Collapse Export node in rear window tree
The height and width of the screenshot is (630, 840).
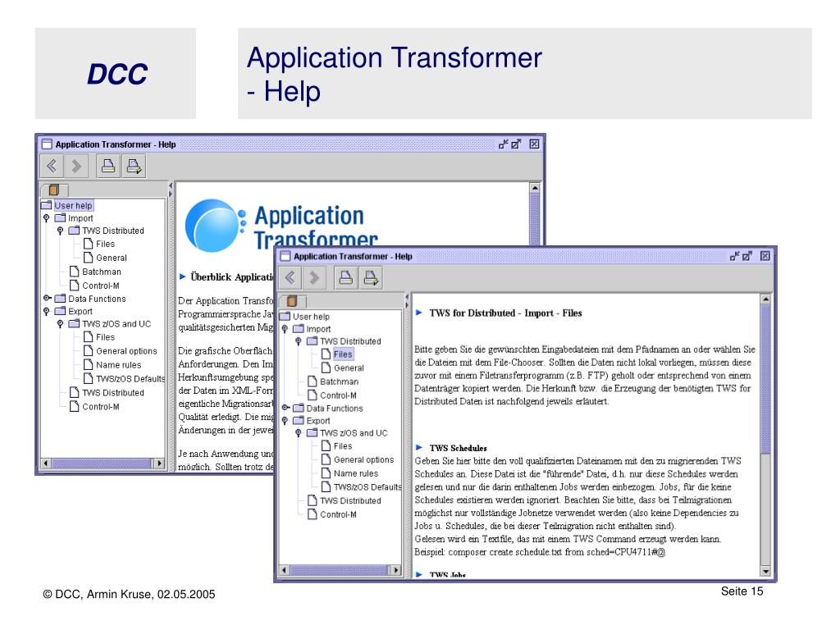[47, 311]
